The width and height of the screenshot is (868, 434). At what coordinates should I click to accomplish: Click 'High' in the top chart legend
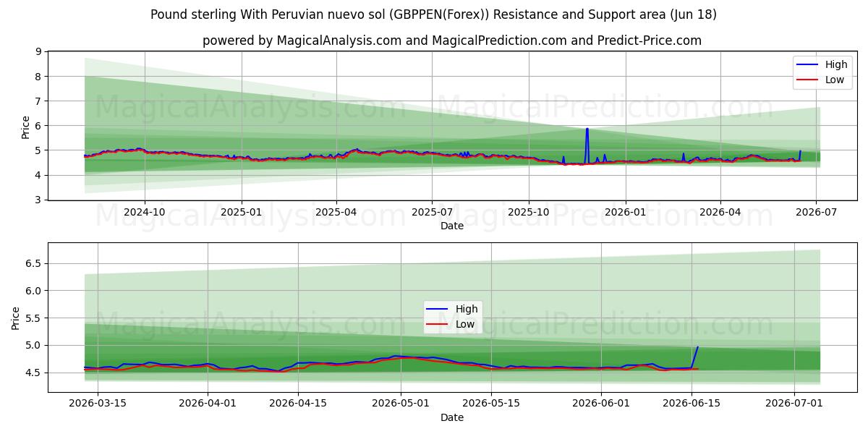[835, 64]
